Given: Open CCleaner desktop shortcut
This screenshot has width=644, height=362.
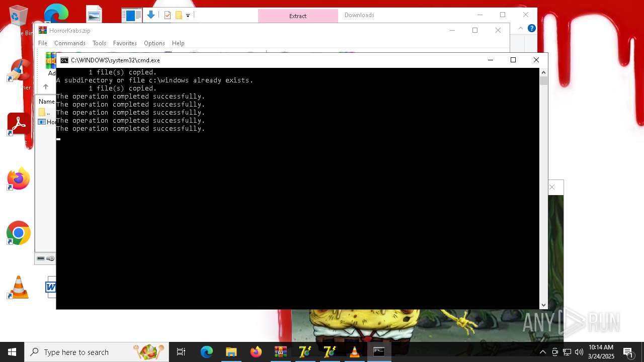Looking at the screenshot, I should coord(19,70).
